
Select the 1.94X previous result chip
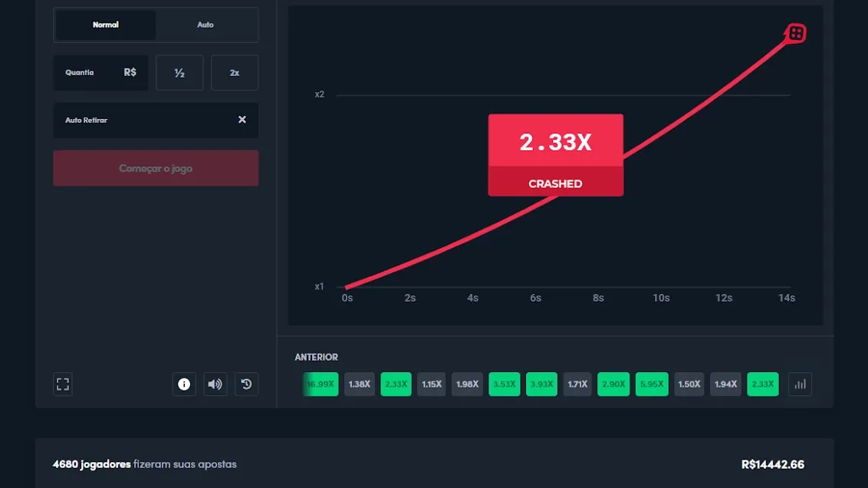pyautogui.click(x=725, y=384)
